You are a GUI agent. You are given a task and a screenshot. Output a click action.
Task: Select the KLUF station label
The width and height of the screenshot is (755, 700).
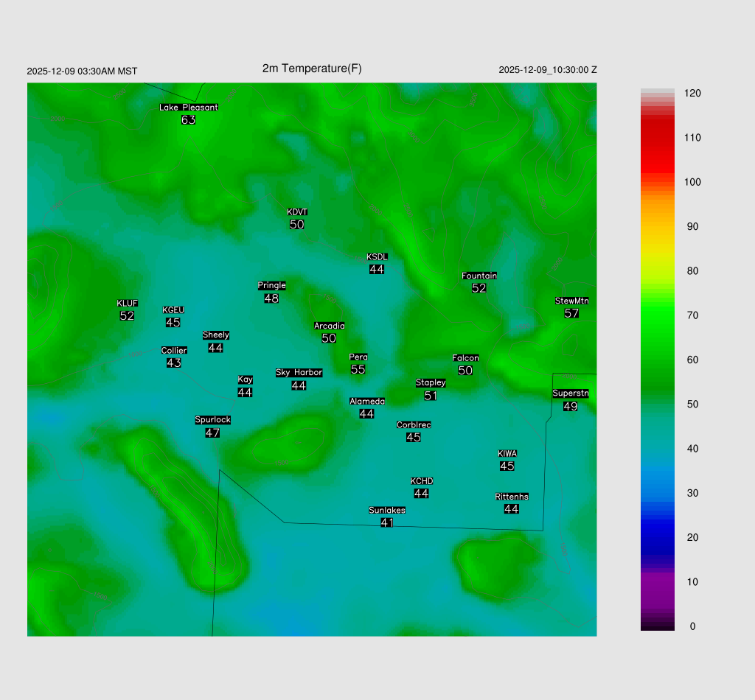[127, 303]
